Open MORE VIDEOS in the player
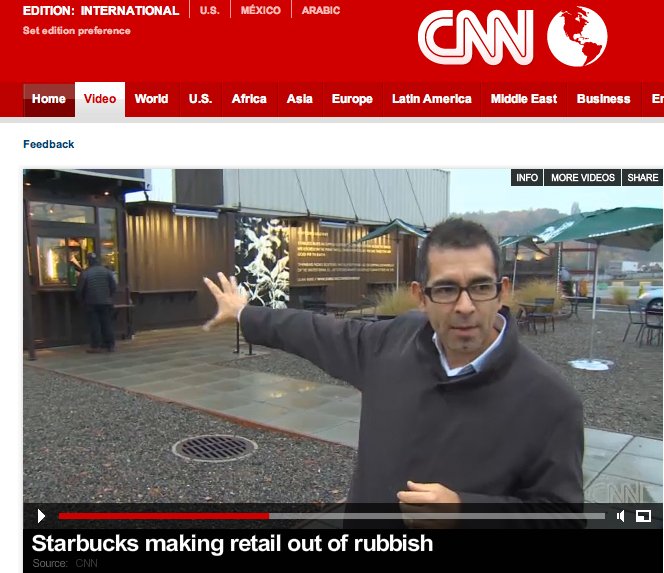The width and height of the screenshot is (664, 573). (583, 177)
